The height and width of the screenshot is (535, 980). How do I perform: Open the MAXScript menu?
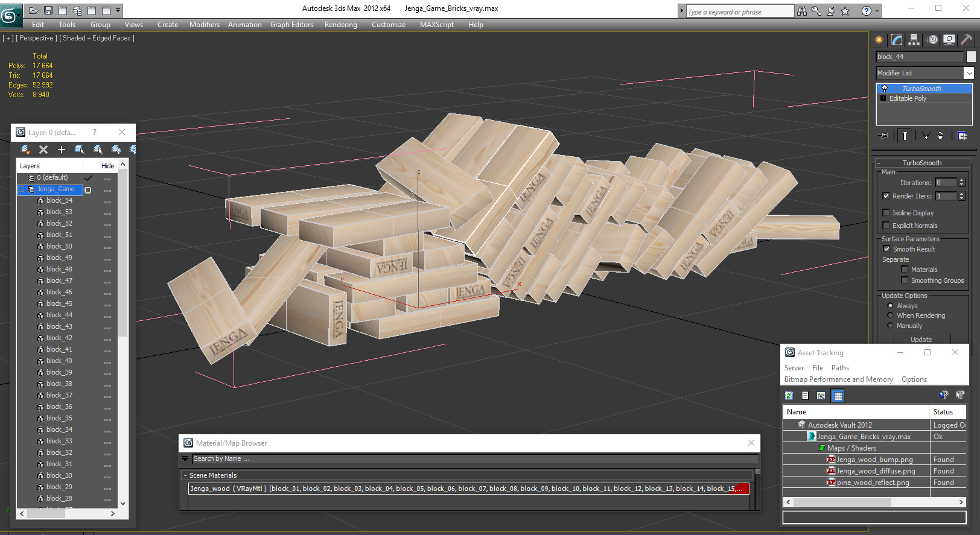[437, 25]
